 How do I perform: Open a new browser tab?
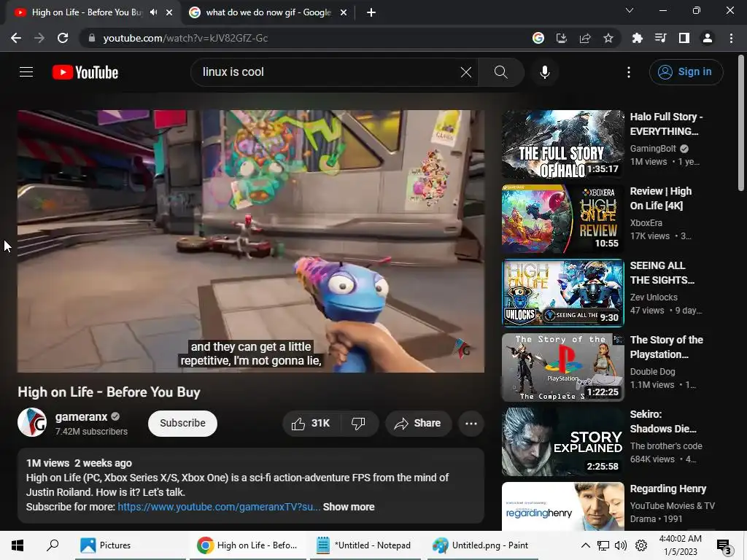coord(371,12)
